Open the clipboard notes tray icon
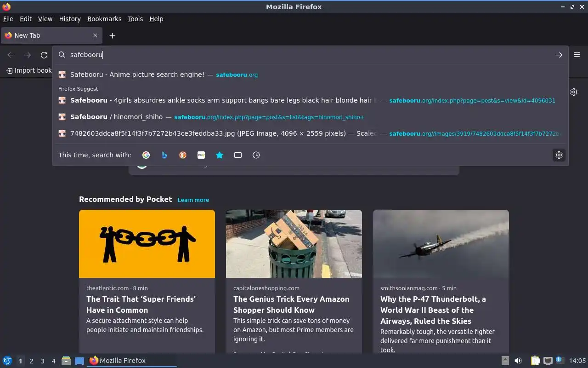588x368 pixels. click(x=535, y=361)
